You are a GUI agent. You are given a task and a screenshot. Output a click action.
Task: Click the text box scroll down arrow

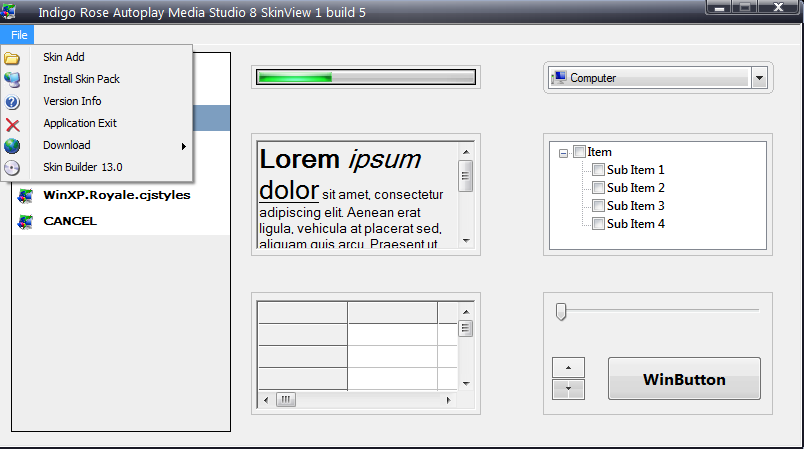pyautogui.click(x=466, y=241)
